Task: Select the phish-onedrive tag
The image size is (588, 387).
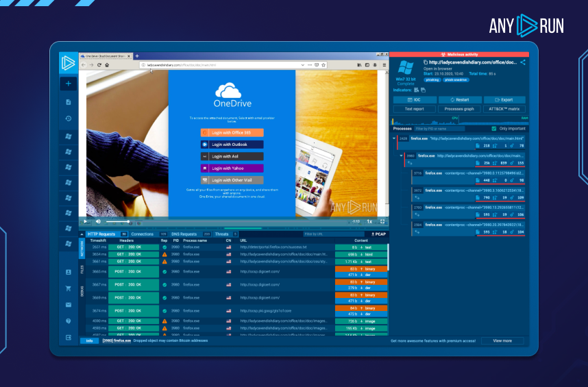Action: click(x=456, y=80)
